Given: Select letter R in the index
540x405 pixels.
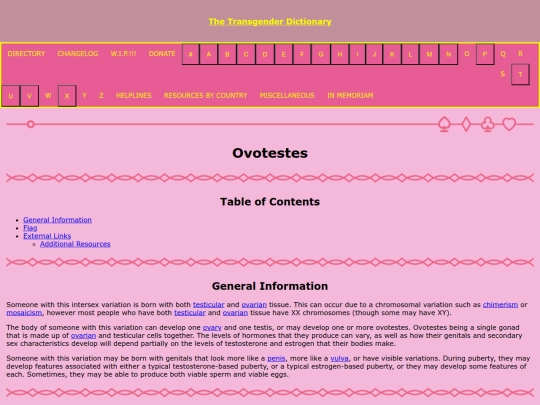Looking at the screenshot, I should click(x=520, y=54).
